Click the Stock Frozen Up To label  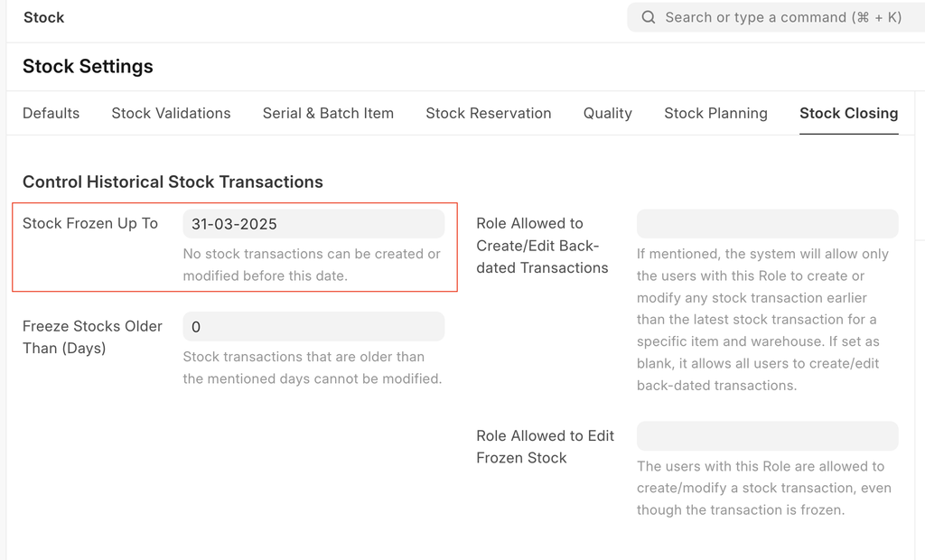[x=89, y=223]
